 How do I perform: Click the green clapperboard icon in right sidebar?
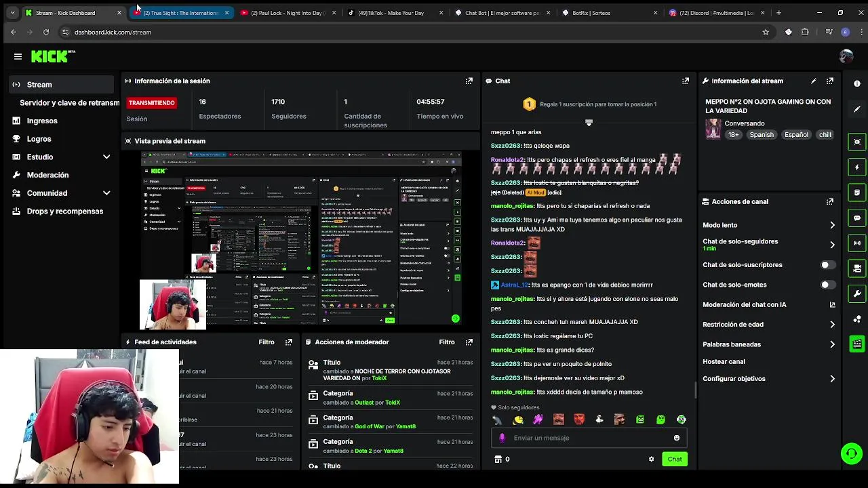[x=857, y=344]
